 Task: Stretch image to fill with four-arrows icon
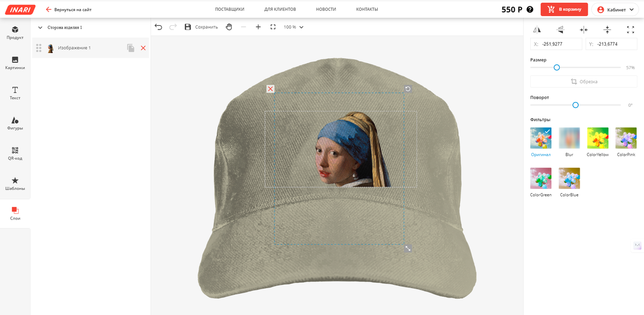point(631,30)
